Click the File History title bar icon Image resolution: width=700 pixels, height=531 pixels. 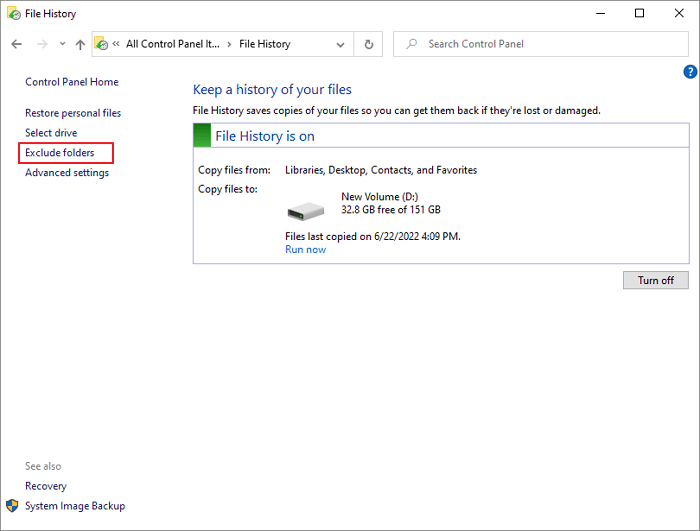point(13,14)
